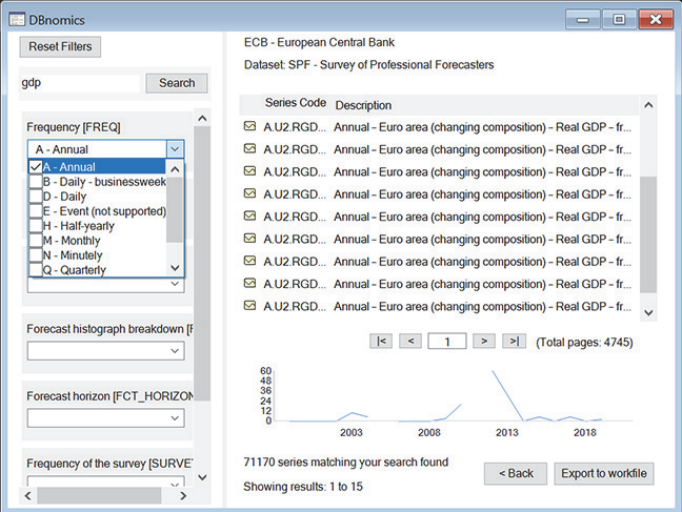Click the DBnomics app icon in title bar

coord(17,20)
